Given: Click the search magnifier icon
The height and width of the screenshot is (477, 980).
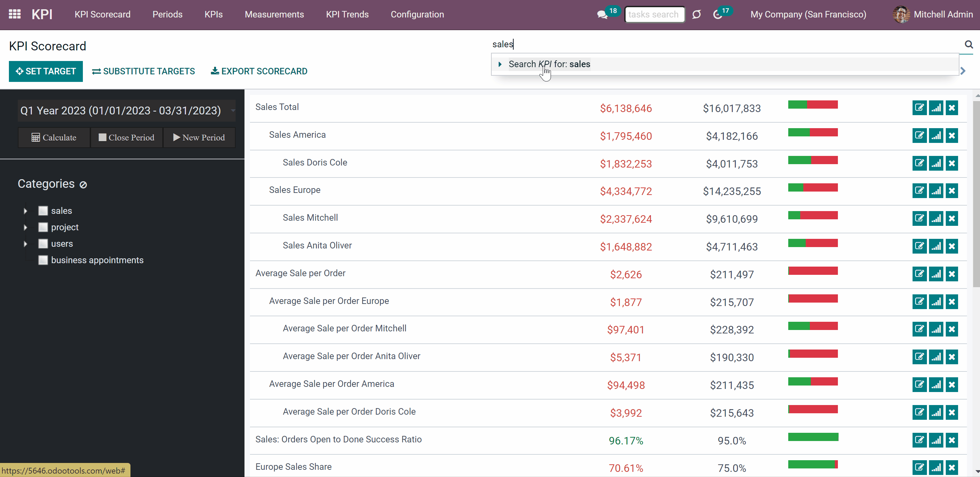Looking at the screenshot, I should pos(969,44).
